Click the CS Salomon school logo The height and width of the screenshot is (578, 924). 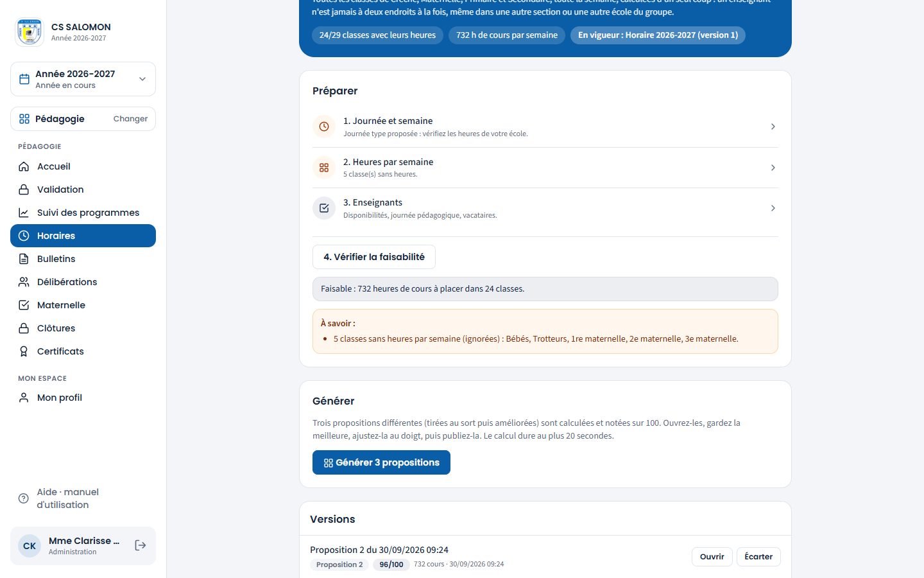tap(30, 32)
